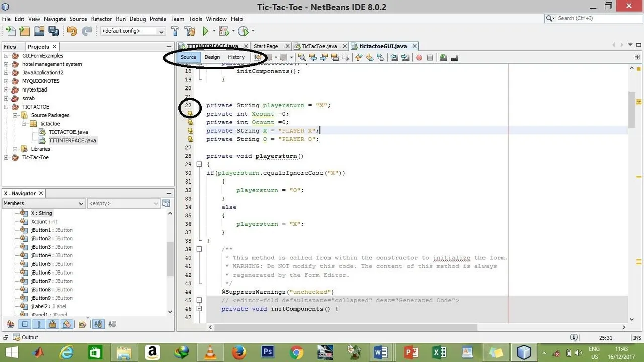This screenshot has height=362, width=644.
Task: Create a new file with the New File icon
Action: point(10,31)
